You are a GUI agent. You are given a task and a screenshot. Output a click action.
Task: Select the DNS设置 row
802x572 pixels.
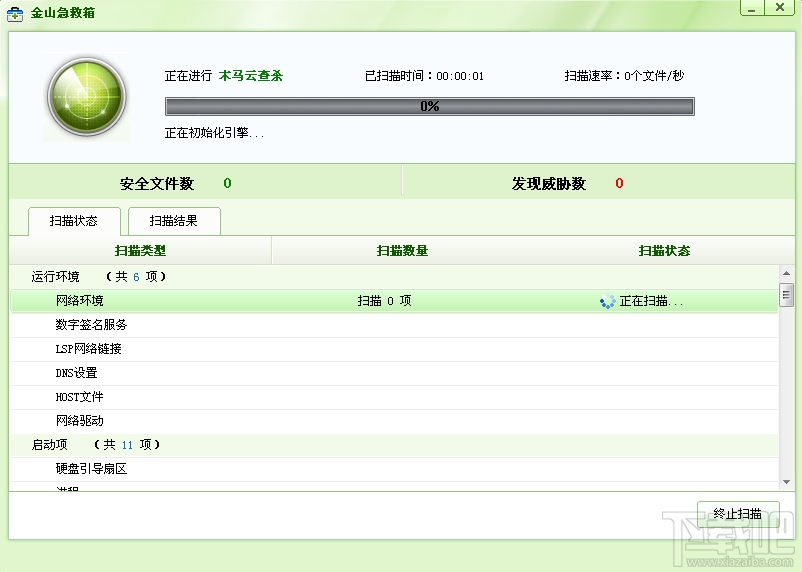(394, 373)
